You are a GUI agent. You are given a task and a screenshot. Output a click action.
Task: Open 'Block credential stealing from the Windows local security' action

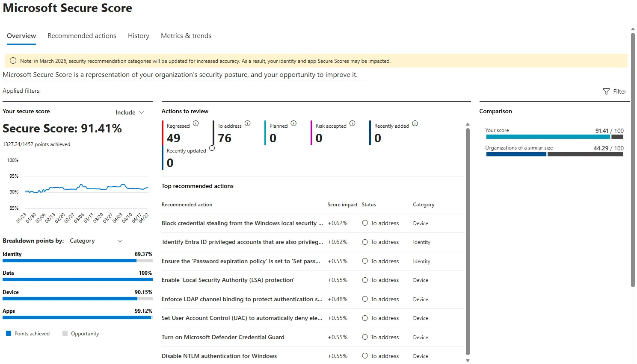tap(242, 223)
